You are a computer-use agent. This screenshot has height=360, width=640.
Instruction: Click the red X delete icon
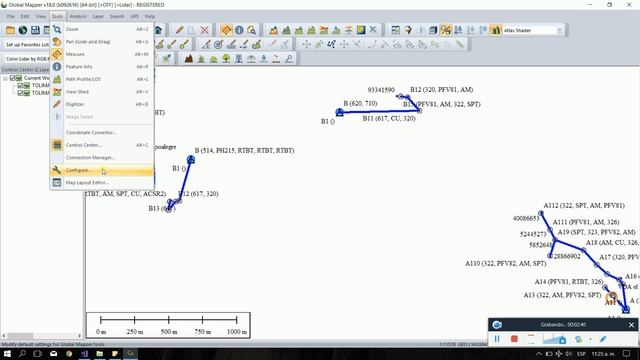[x=204, y=30]
